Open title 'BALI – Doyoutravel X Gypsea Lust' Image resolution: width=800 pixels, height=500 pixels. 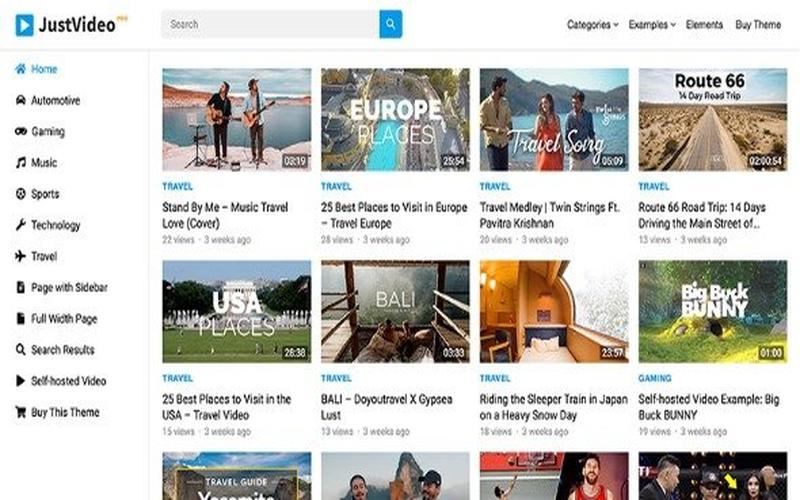pos(387,407)
